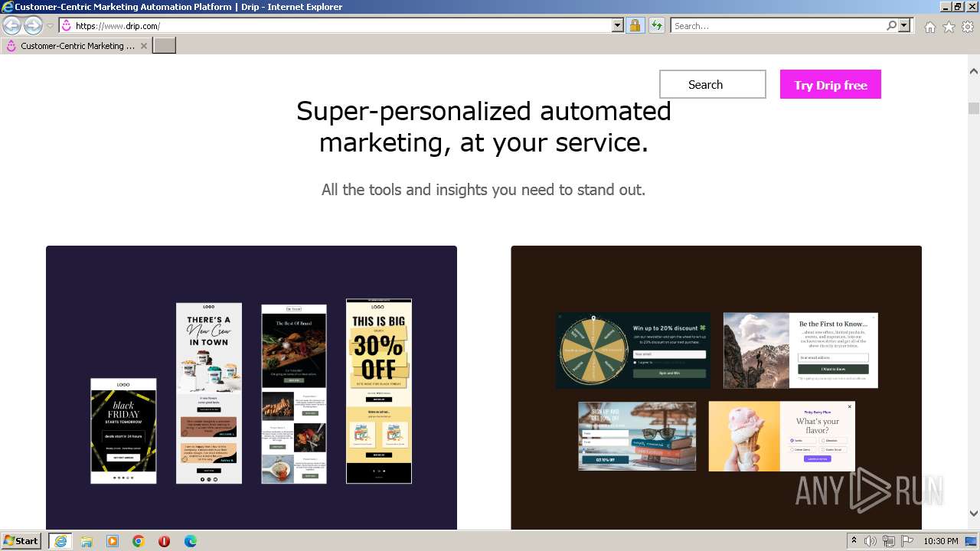Screen dimensions: 980x551
Task: Click the spin wheel discount popup thumbnail
Action: click(633, 350)
